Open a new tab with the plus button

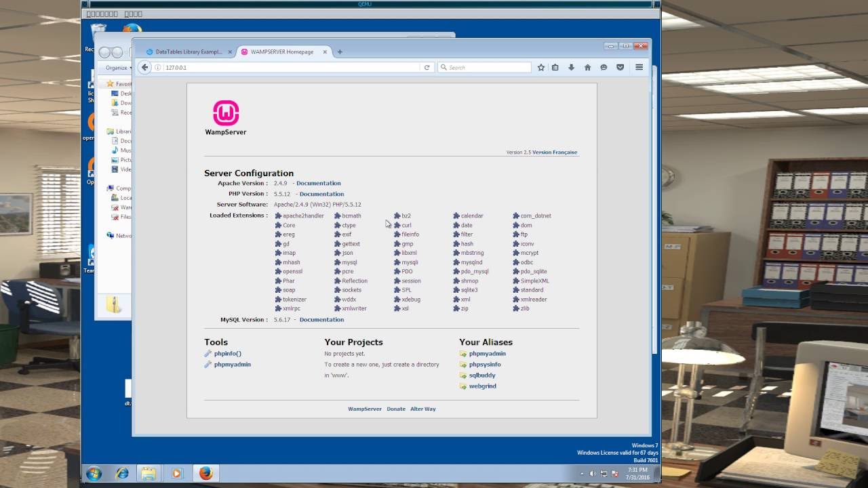tap(340, 52)
